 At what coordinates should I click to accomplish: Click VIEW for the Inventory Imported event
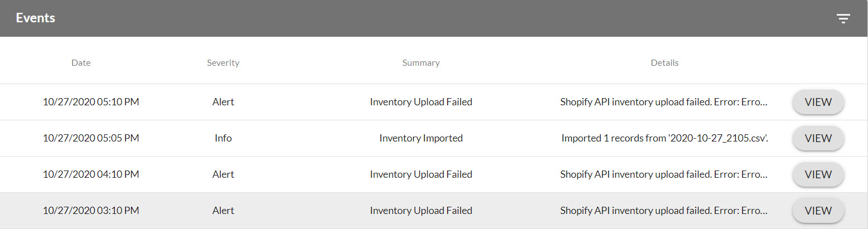(818, 139)
